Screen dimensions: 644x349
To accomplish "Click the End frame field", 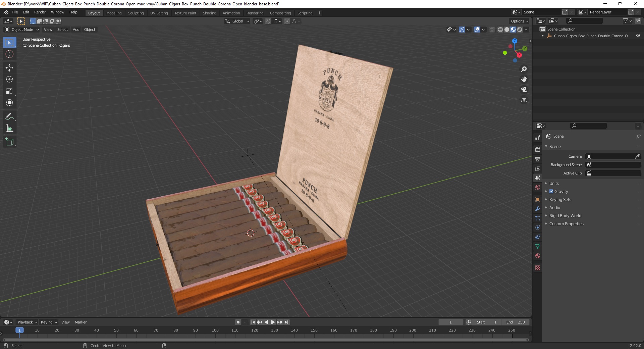I will pyautogui.click(x=516, y=322).
